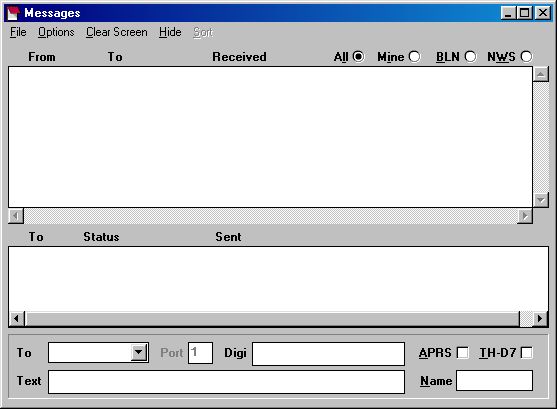
Task: Click the sent list left scroll arrow
Action: pyautogui.click(x=16, y=318)
